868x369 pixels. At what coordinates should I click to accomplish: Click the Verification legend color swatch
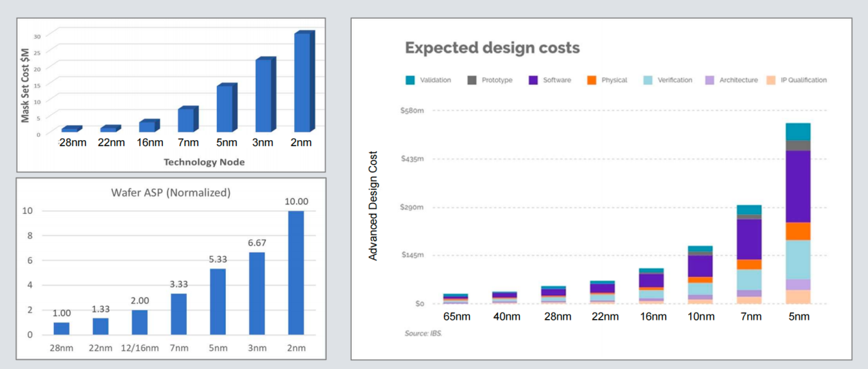648,80
